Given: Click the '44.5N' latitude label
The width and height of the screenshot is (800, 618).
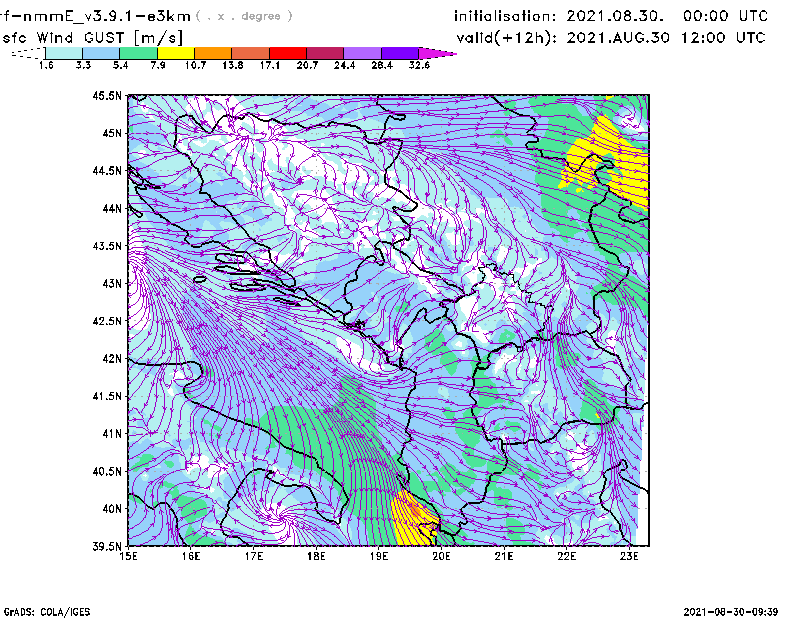Looking at the screenshot, I should [x=107, y=170].
